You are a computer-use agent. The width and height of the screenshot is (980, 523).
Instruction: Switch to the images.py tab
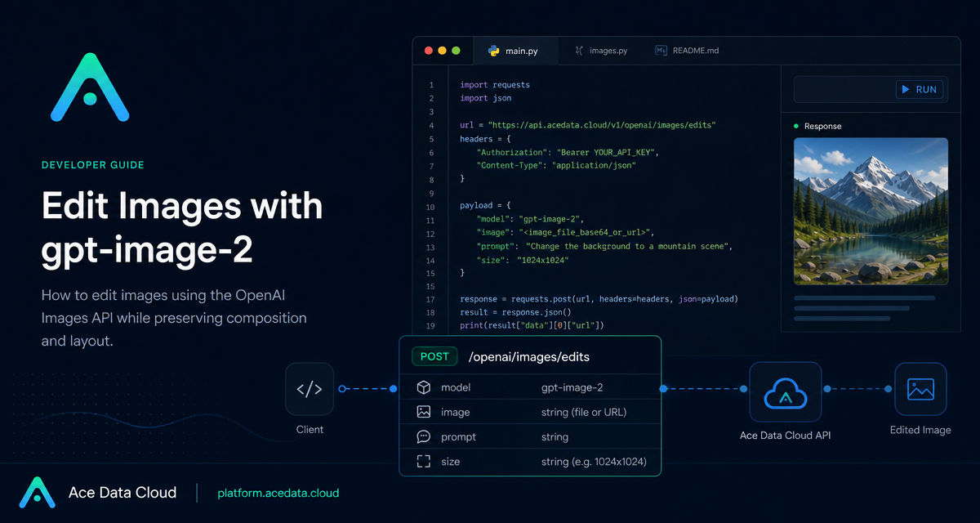[600, 51]
